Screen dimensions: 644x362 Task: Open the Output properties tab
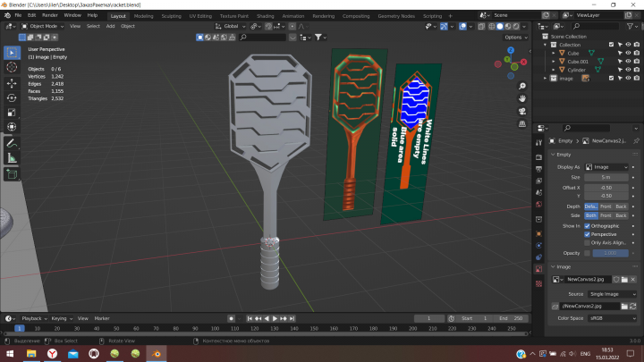click(538, 169)
